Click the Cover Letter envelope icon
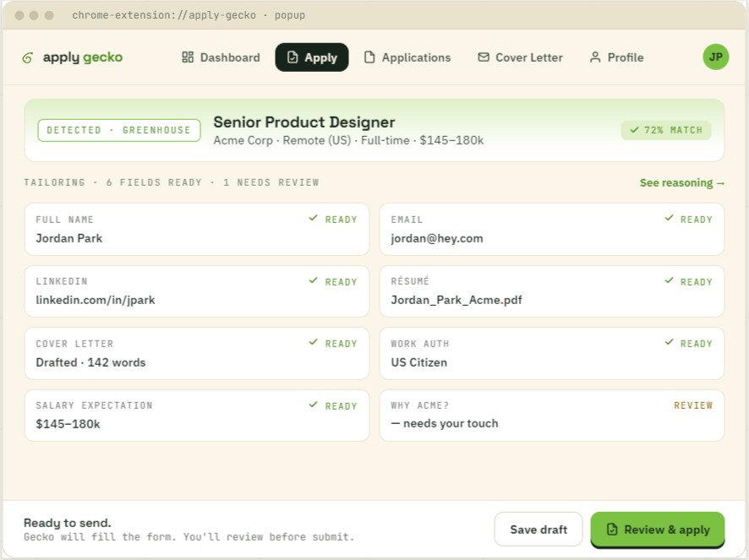 pyautogui.click(x=484, y=57)
